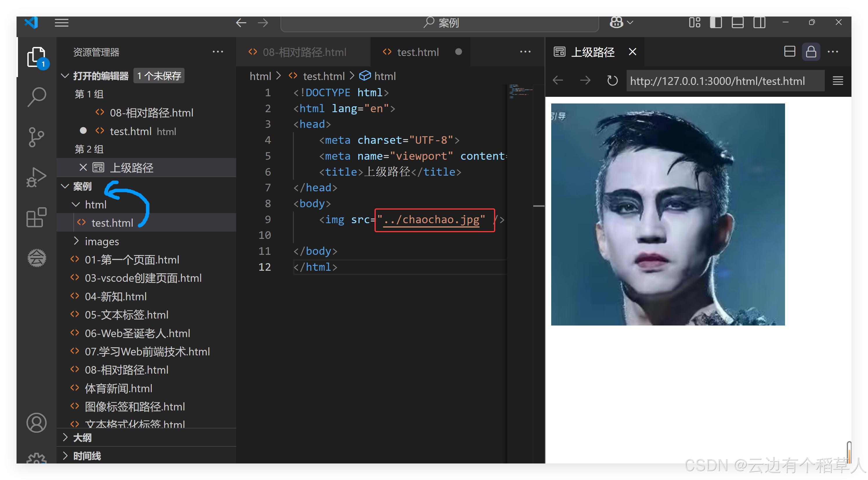Toggle the bottom panel layout button
Screen dimensions: 868x480
tap(738, 23)
